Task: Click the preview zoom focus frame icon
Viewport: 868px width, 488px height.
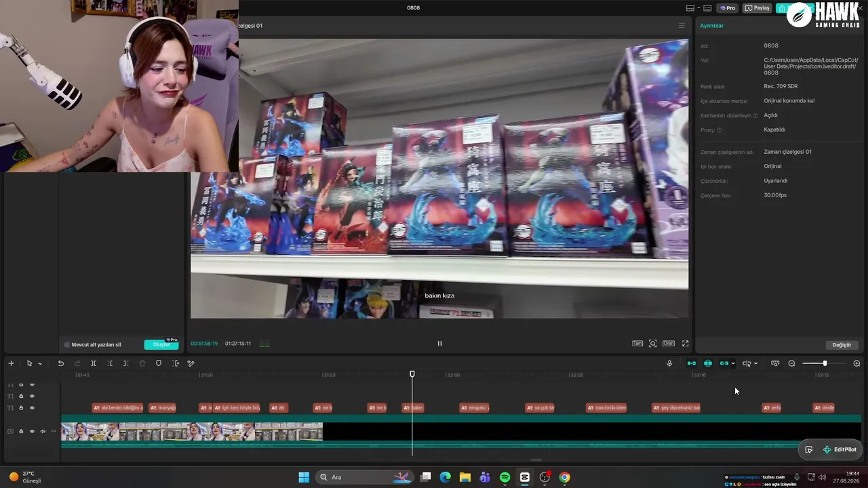Action: coord(653,344)
